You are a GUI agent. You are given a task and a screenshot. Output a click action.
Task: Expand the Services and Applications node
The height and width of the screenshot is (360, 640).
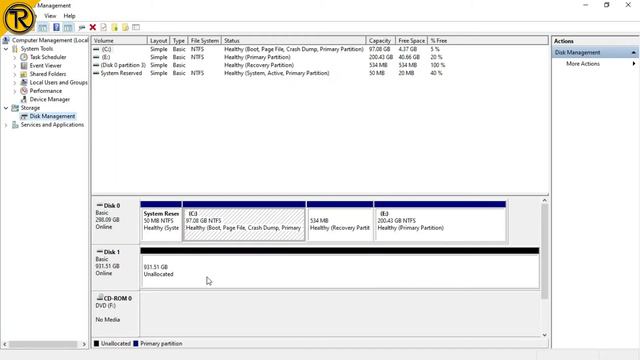pyautogui.click(x=6, y=125)
